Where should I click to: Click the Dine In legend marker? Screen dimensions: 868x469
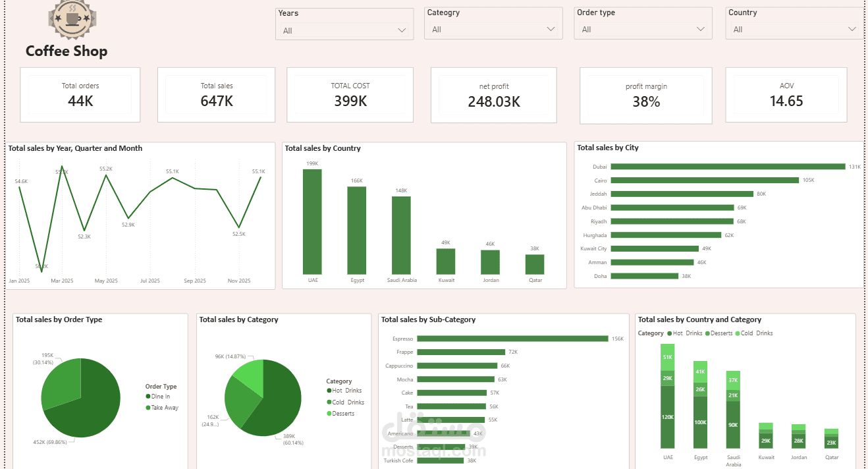(148, 397)
